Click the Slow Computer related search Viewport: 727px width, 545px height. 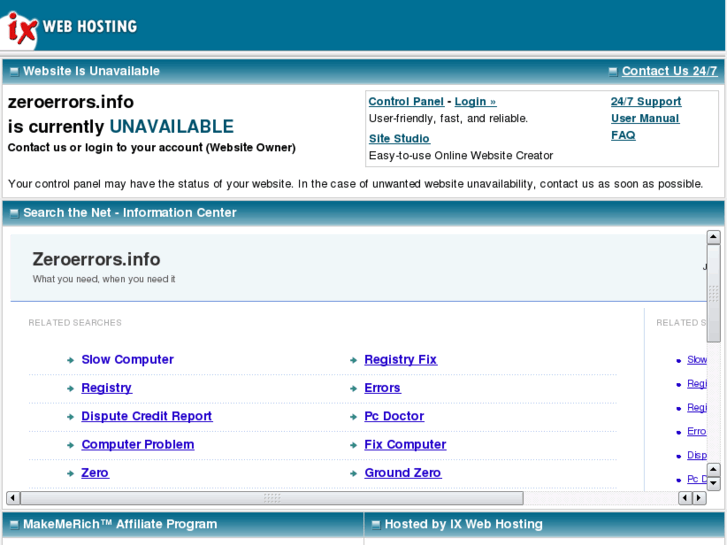[x=128, y=359]
